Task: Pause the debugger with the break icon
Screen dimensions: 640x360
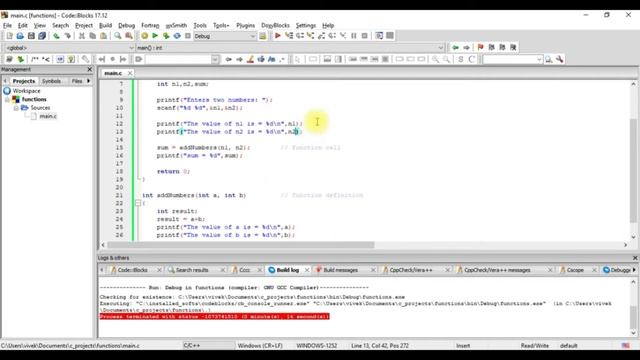Action: pyautogui.click(x=354, y=36)
